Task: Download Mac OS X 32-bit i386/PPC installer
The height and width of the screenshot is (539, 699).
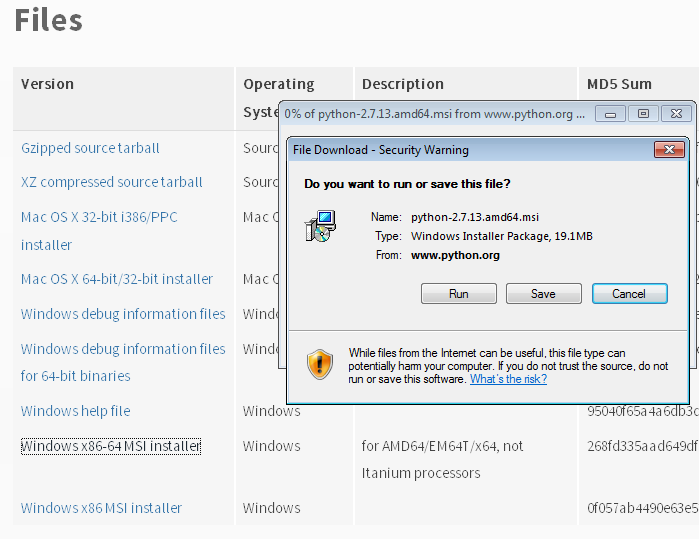Action: (99, 231)
